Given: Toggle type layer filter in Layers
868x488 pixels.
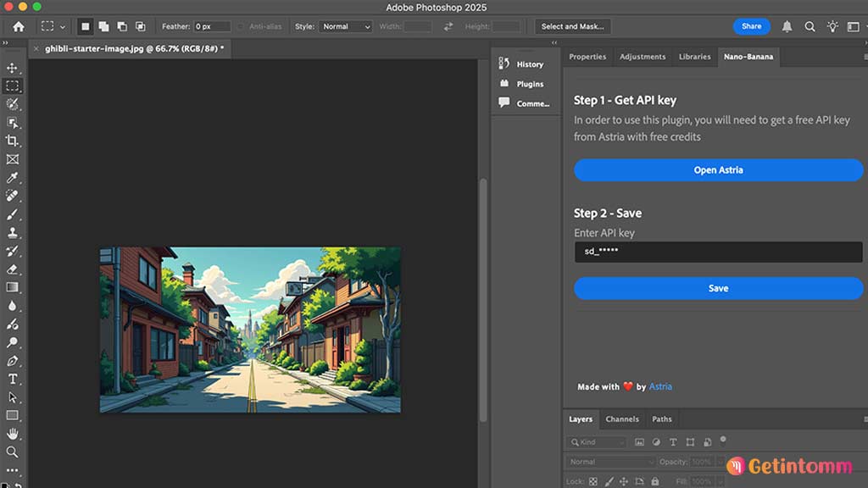Looking at the screenshot, I should coord(673,442).
